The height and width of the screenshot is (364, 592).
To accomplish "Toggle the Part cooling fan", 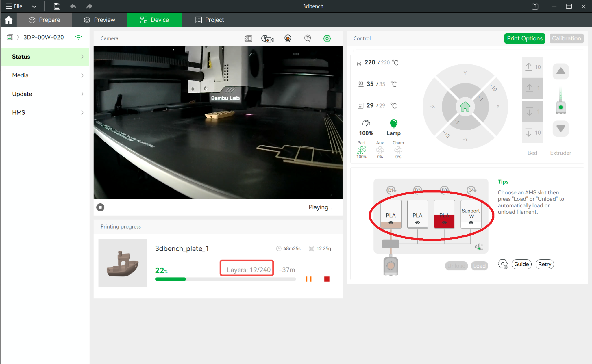I will (x=361, y=150).
